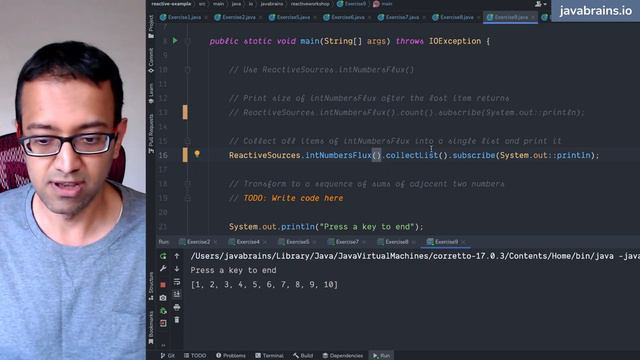The image size is (640, 360).
Task: Click main method breadcrumb
Action: (383, 4)
